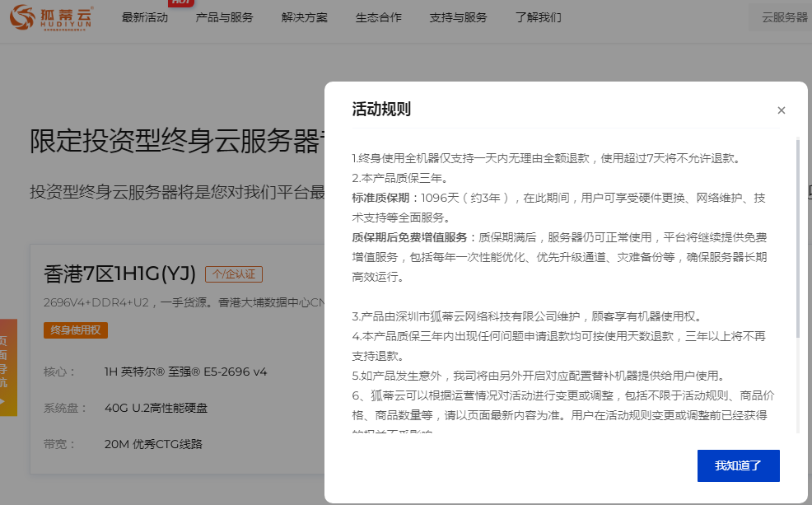The height and width of the screenshot is (505, 812).
Task: Click the dialog's vertical scrollbar
Action: pyautogui.click(x=797, y=239)
